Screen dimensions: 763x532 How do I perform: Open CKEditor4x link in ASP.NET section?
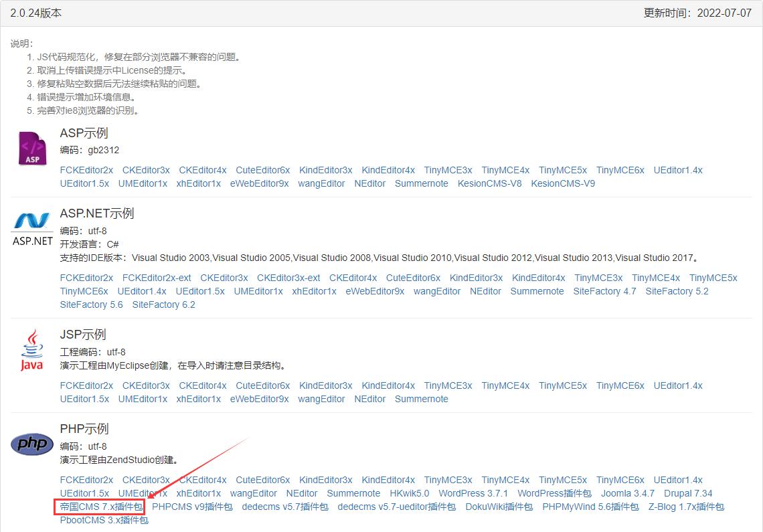(353, 278)
